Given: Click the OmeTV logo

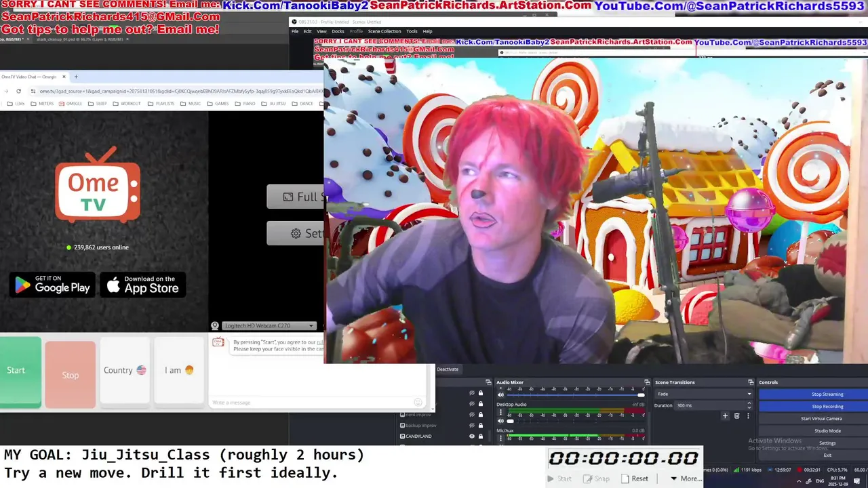Looking at the screenshot, I should click(98, 185).
